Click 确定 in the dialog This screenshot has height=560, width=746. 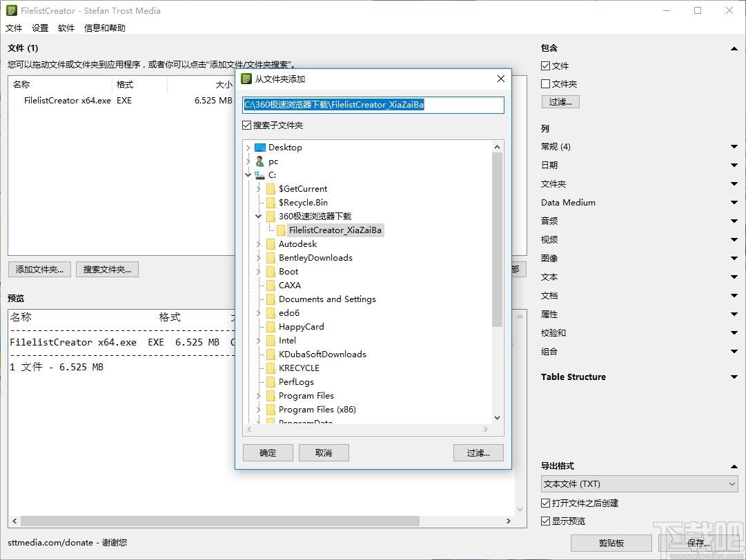268,452
